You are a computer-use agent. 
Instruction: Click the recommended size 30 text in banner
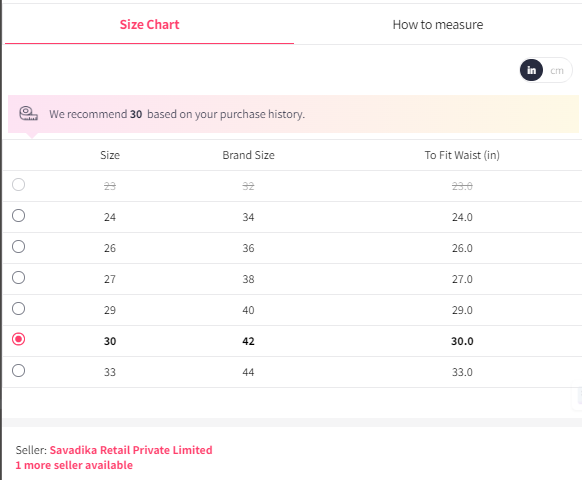pos(136,114)
